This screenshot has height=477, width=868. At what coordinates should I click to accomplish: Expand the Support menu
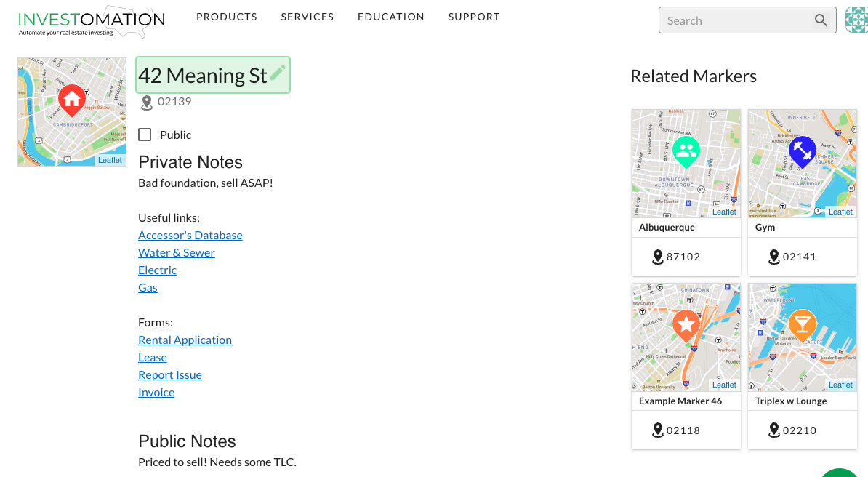[x=474, y=17]
